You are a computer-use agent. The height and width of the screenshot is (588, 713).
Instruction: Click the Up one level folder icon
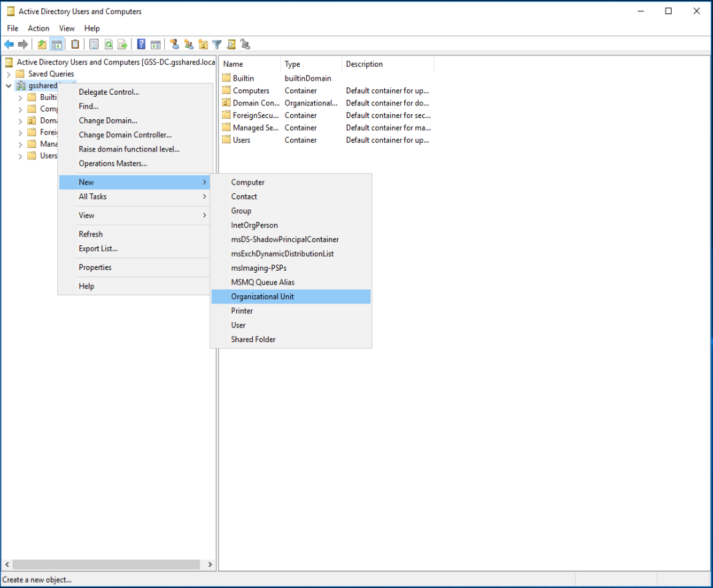coord(42,45)
